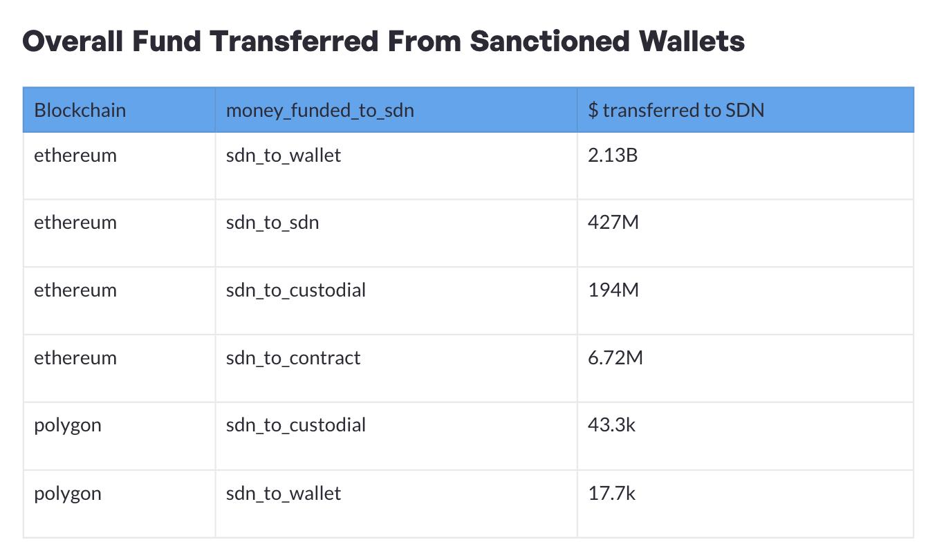This screenshot has width=946, height=560.
Task: Click sdn_to_custodial in the 43.3k row
Action: coord(296,424)
